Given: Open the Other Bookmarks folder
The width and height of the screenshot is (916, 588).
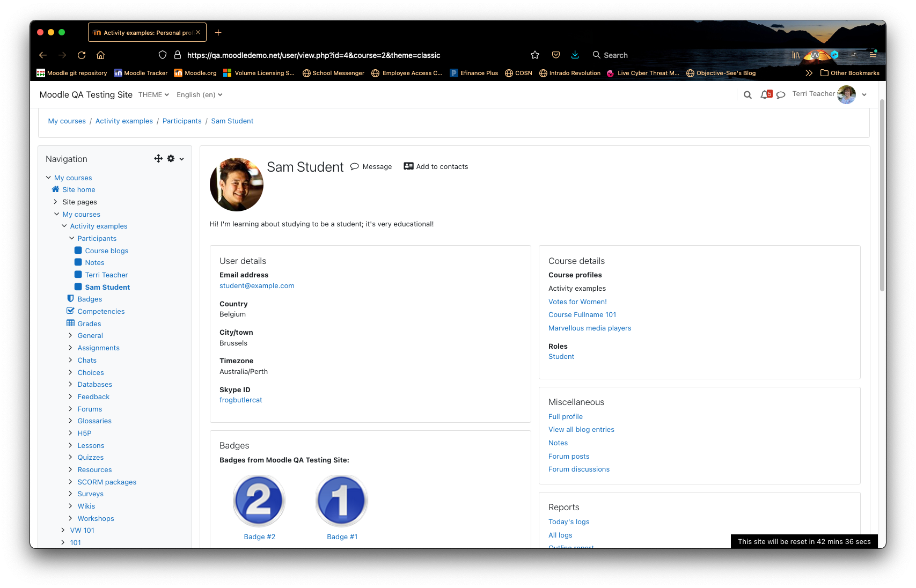Looking at the screenshot, I should tap(850, 73).
